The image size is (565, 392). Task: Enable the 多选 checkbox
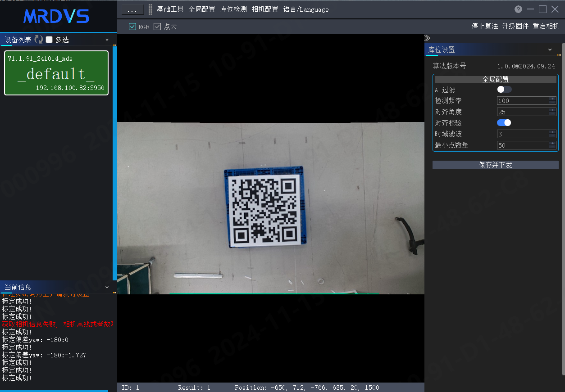50,40
